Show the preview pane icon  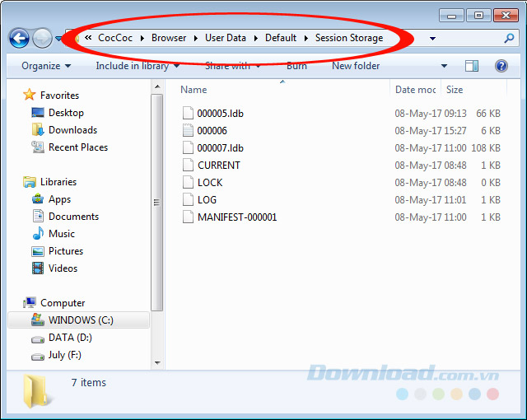point(472,66)
